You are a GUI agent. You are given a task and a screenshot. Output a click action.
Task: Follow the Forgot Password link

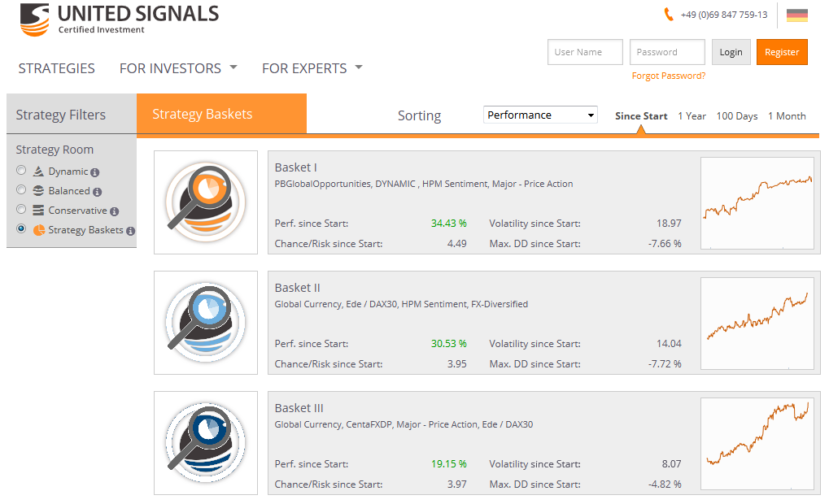pos(669,76)
